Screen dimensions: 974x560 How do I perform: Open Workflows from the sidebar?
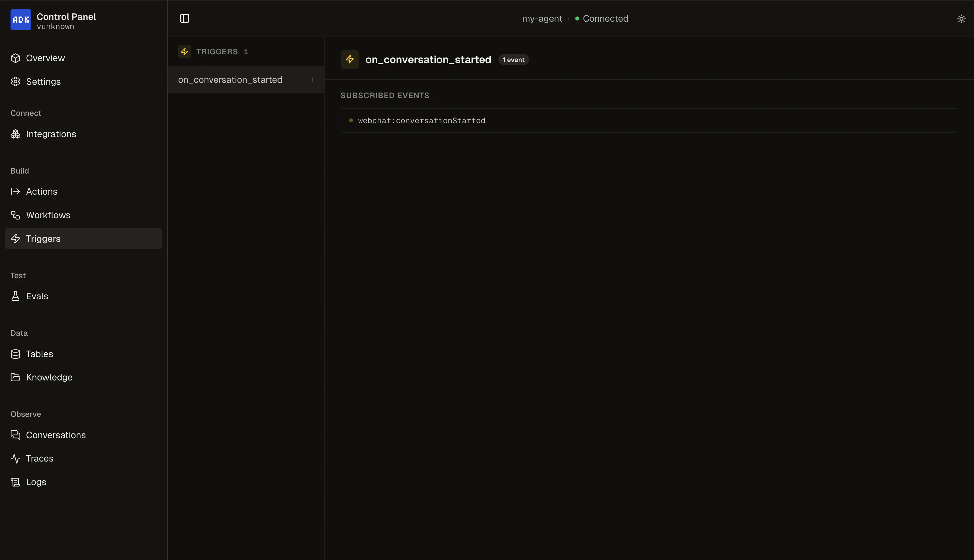pyautogui.click(x=48, y=215)
